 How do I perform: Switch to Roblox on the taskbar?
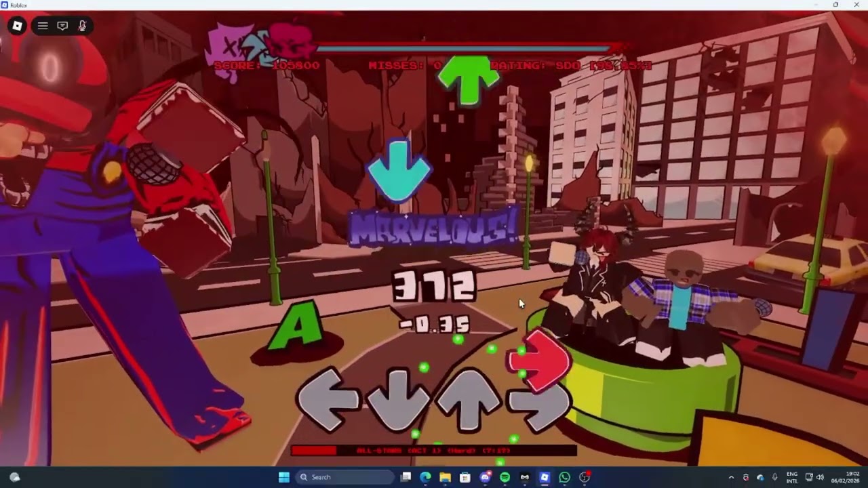(x=545, y=477)
